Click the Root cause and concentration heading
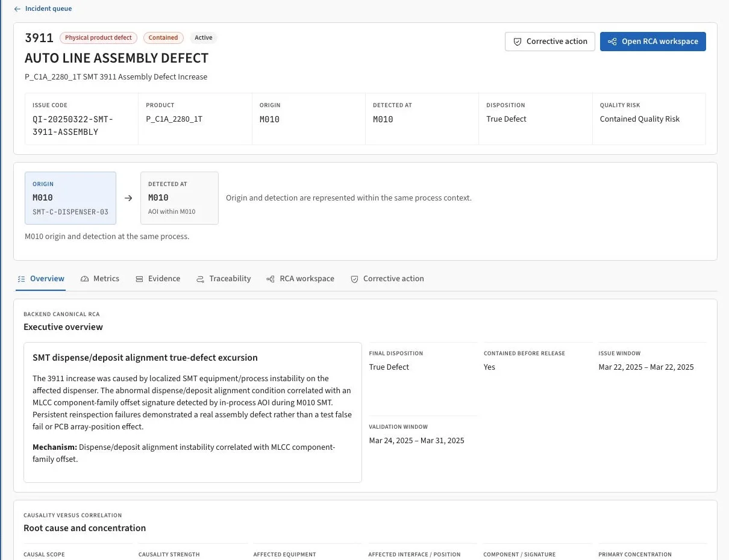This screenshot has width=729, height=560. pos(84,528)
